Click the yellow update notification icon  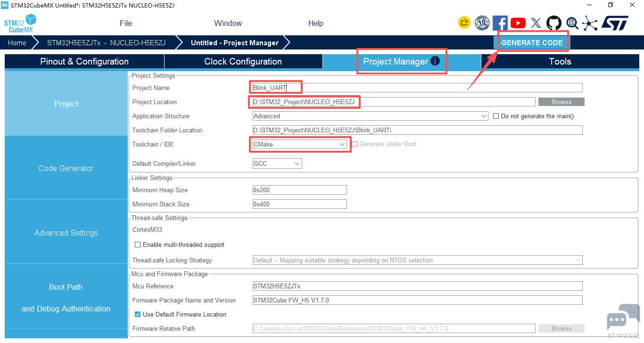[464, 23]
